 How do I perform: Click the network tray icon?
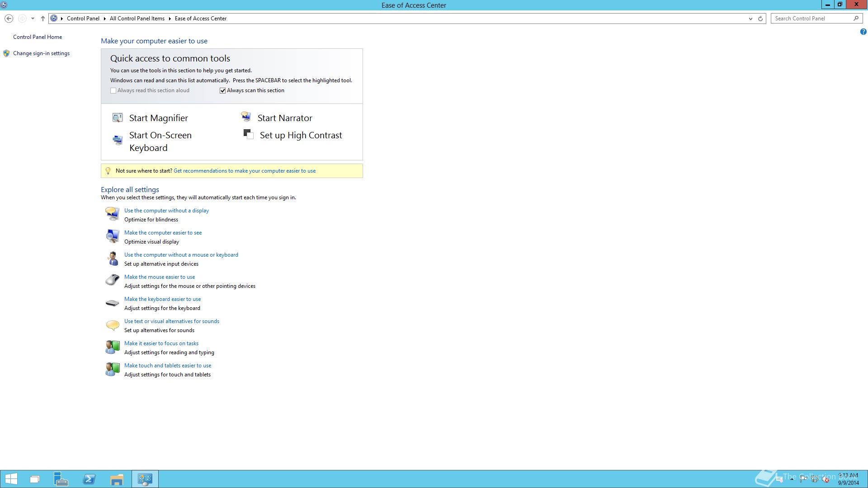pyautogui.click(x=815, y=479)
